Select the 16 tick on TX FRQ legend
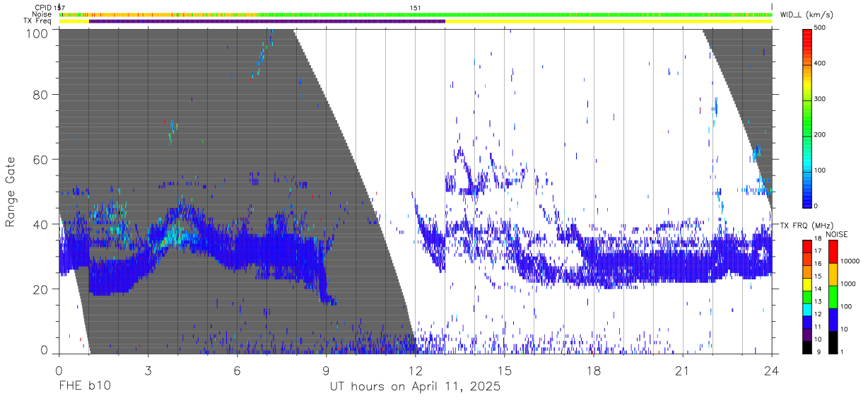This screenshot has width=868, height=401. (819, 265)
